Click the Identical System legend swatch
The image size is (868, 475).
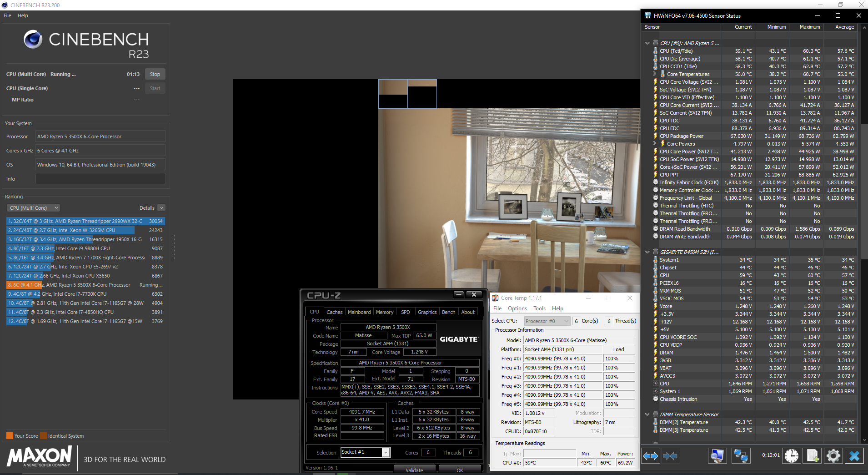43,436
